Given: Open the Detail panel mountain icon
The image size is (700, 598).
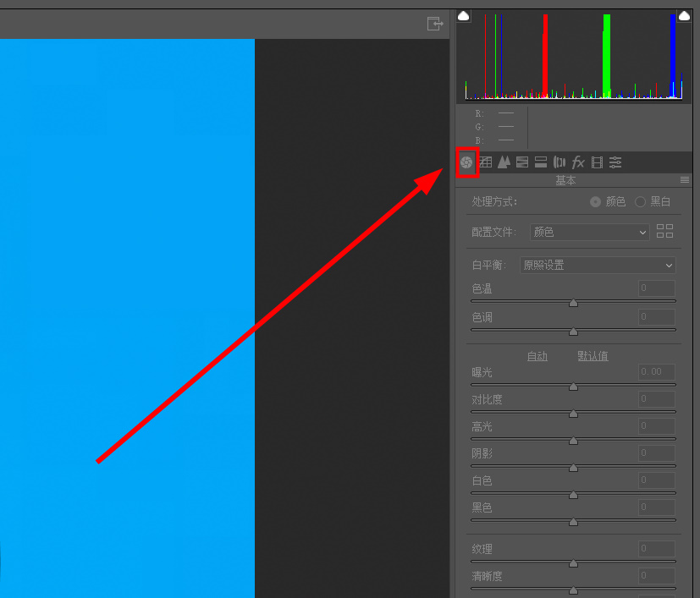Looking at the screenshot, I should tap(504, 162).
